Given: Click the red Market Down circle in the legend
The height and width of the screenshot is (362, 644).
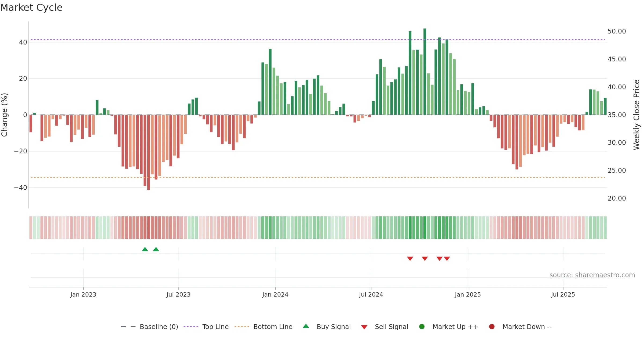Looking at the screenshot, I should tap(492, 327).
